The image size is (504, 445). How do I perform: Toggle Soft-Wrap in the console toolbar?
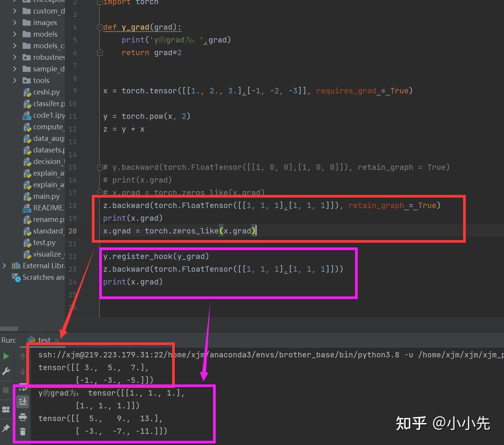23,388
